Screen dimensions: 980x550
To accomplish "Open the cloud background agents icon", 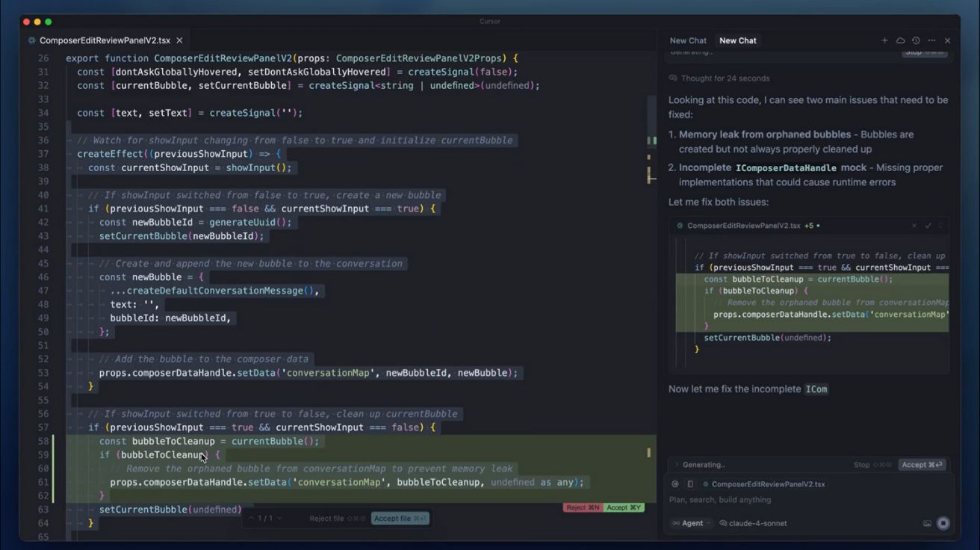I will click(x=900, y=40).
